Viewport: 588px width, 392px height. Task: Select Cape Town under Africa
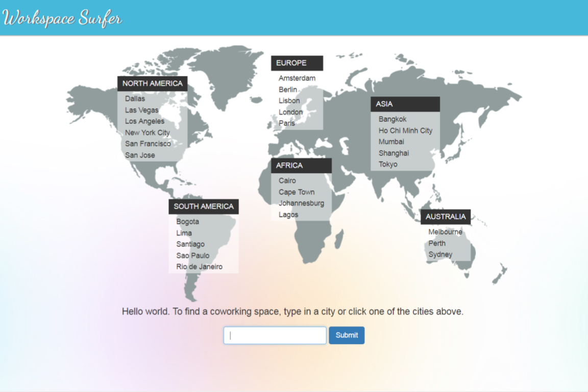click(x=297, y=192)
